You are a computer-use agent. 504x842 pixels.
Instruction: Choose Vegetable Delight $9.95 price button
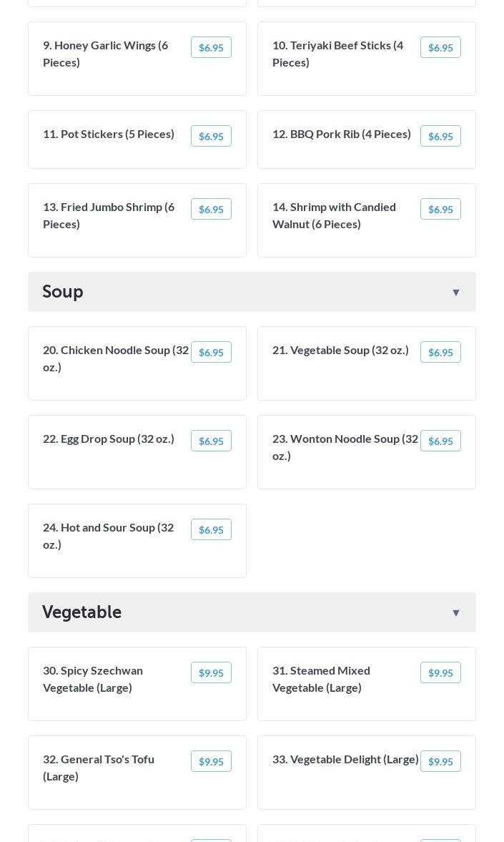tap(440, 761)
